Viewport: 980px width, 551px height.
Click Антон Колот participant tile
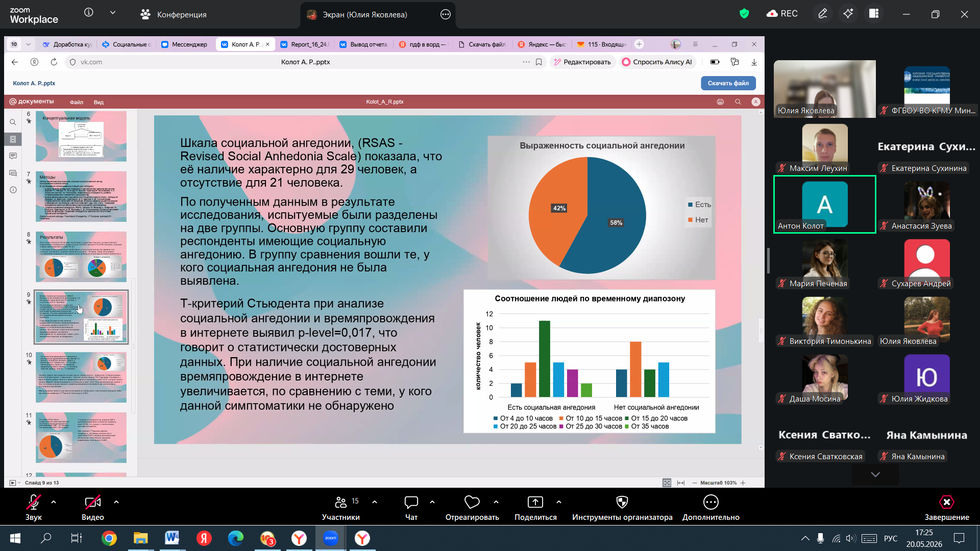pos(824,204)
